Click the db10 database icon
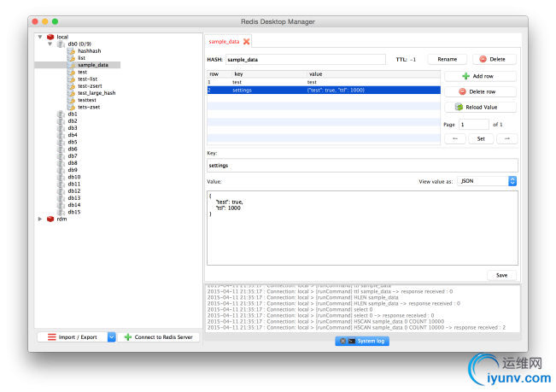This screenshot has height=392, width=556. [x=61, y=177]
